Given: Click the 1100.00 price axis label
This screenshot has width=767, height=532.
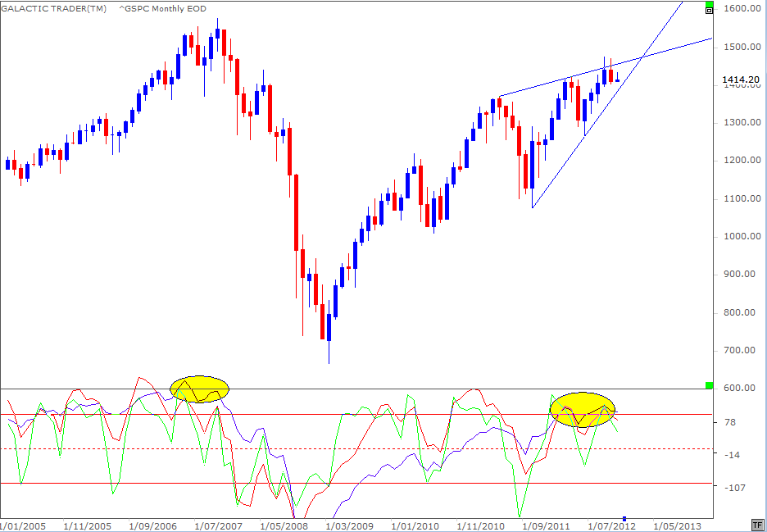Looking at the screenshot, I should point(742,198).
